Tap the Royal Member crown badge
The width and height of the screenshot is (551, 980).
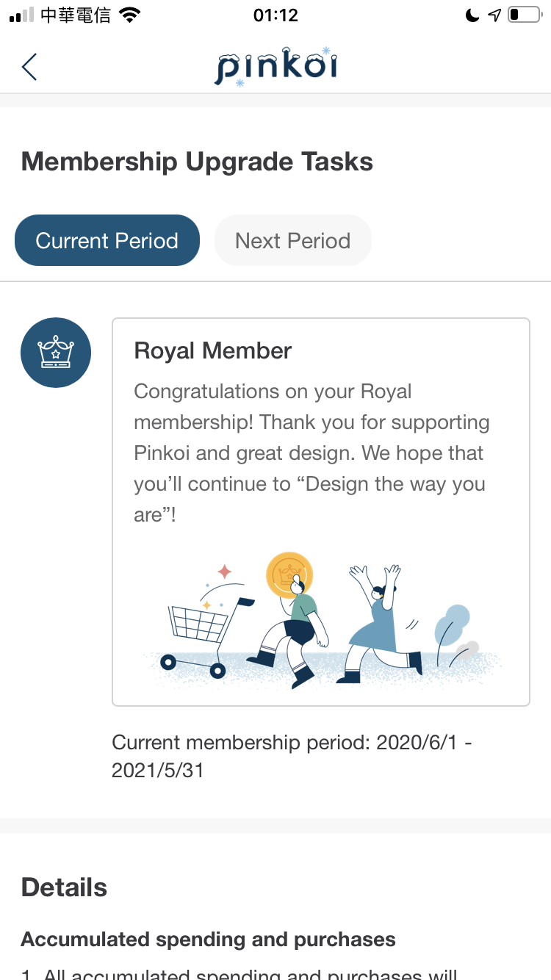(56, 353)
